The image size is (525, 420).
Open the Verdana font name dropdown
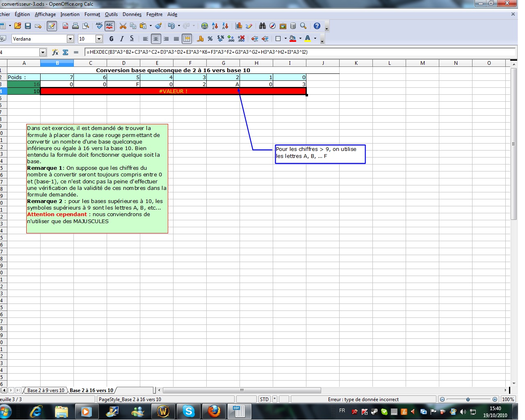[70, 39]
